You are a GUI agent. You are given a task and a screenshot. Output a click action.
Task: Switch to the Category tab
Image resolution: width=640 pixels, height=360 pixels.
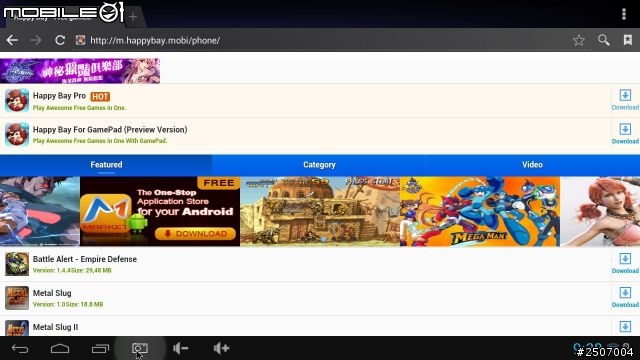[319, 165]
